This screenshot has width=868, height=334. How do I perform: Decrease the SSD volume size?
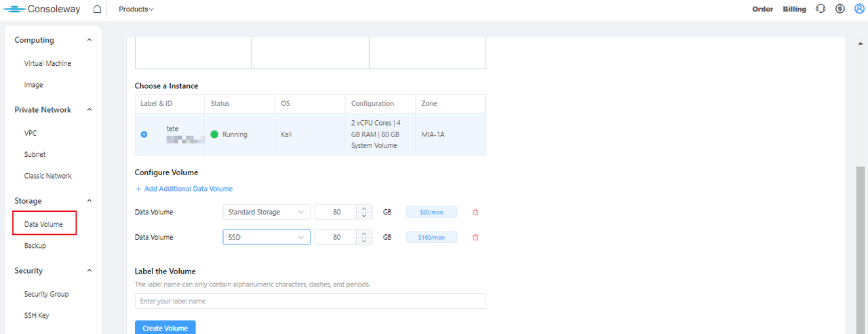click(x=365, y=241)
